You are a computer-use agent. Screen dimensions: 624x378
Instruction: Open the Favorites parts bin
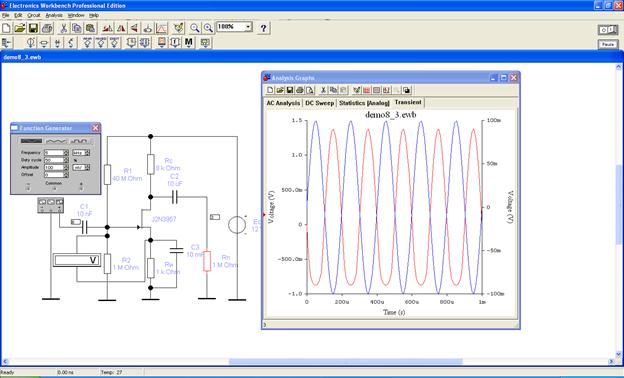[7, 42]
